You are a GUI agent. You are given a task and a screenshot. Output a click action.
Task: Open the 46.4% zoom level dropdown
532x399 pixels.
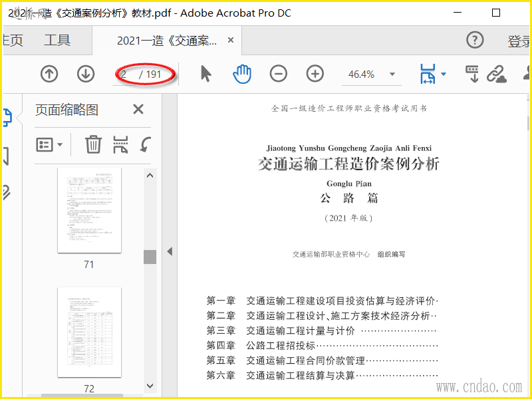[392, 74]
